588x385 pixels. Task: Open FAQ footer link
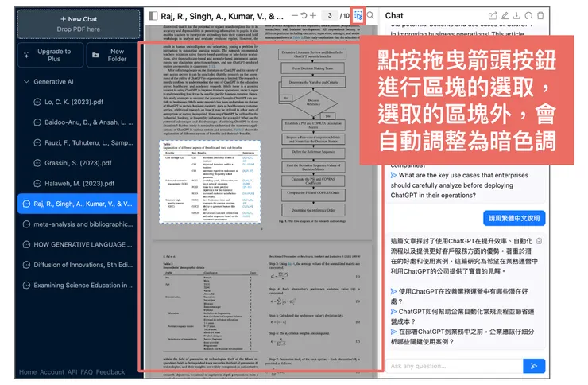pos(87,371)
